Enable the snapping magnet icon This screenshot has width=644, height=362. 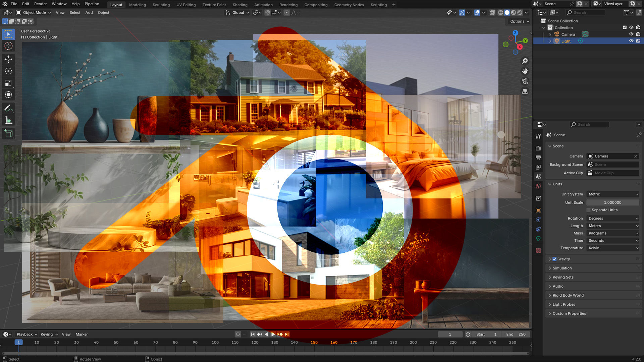pos(267,12)
